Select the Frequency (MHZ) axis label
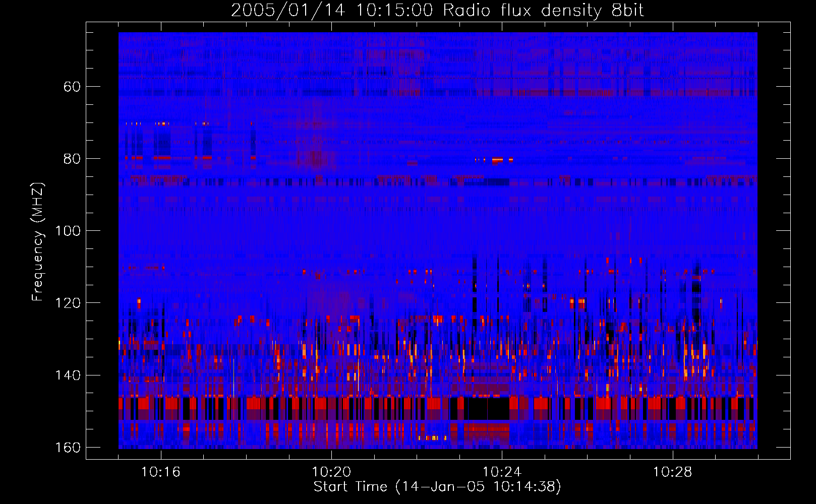The height and width of the screenshot is (504, 816). click(x=38, y=242)
